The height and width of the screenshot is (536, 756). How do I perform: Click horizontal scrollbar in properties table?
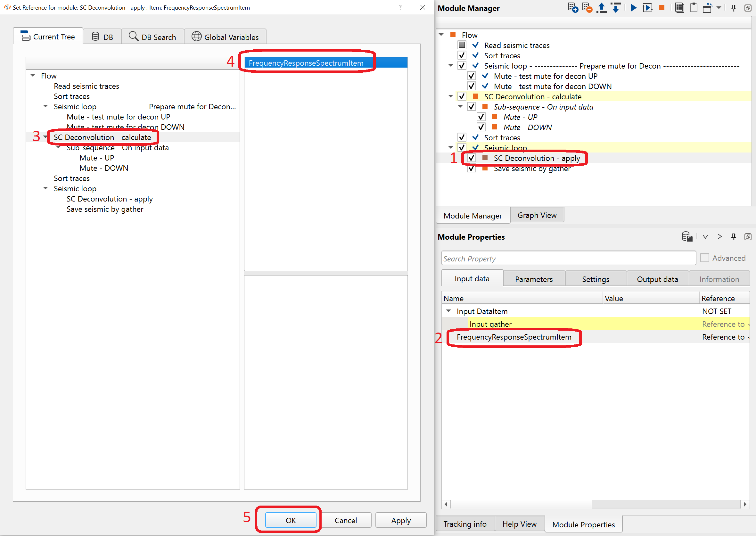tap(521, 504)
